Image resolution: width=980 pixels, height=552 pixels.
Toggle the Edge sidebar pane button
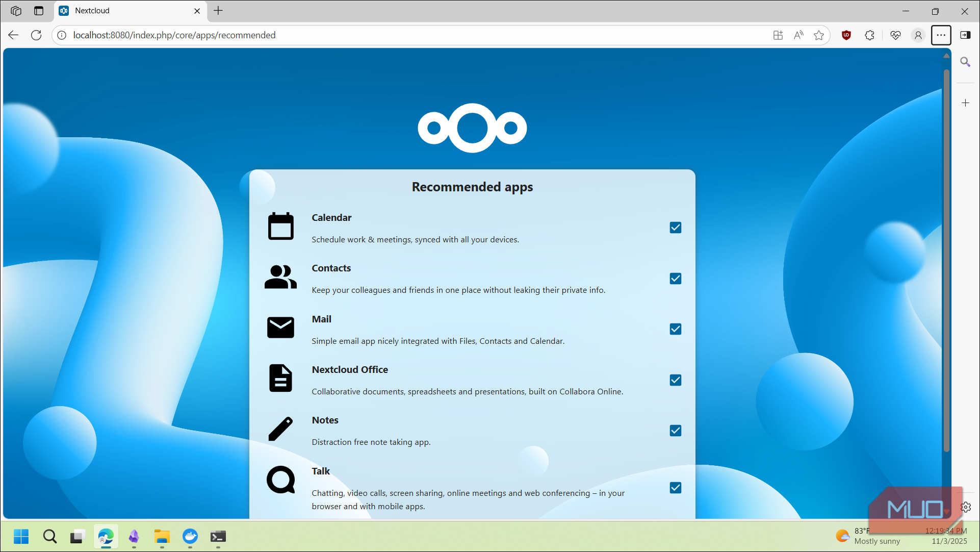pyautogui.click(x=965, y=35)
